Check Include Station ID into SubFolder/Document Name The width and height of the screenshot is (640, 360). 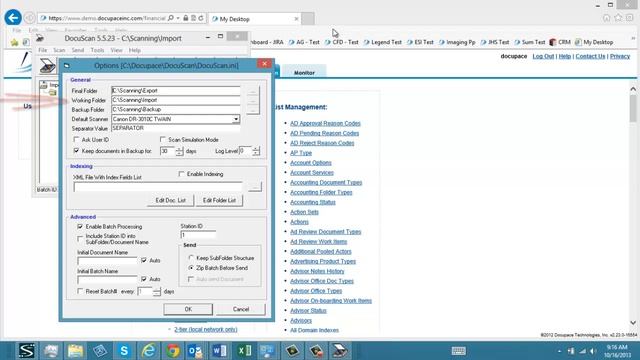(80, 238)
